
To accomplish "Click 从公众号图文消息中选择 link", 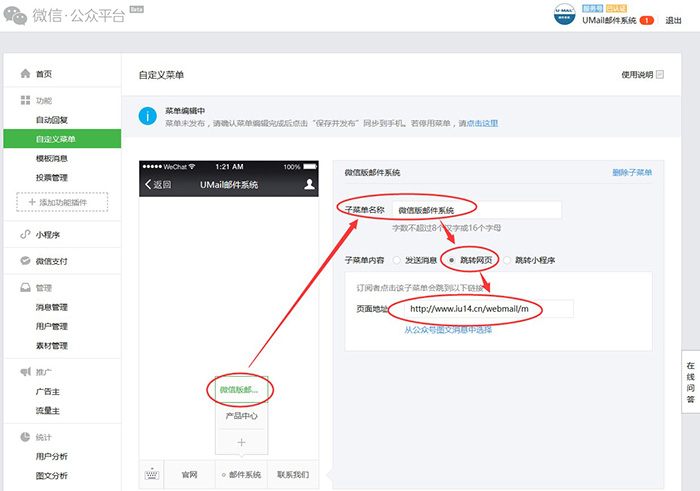I will (448, 330).
